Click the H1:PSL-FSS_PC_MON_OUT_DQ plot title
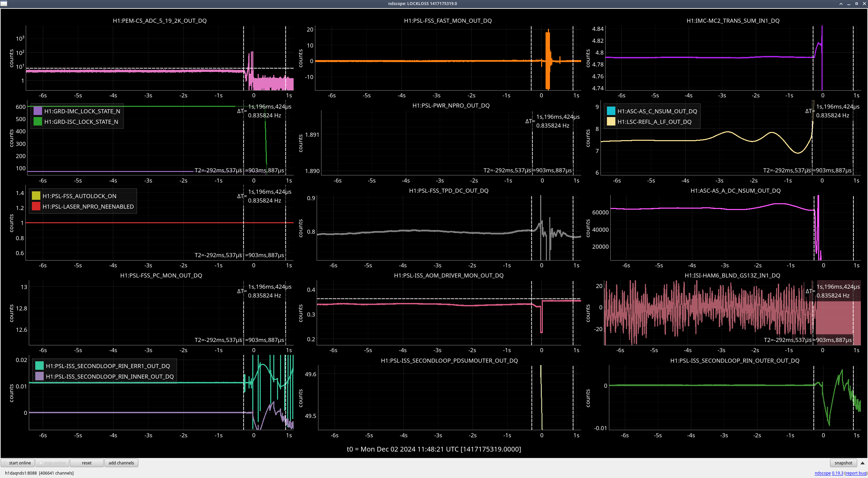 click(x=161, y=275)
